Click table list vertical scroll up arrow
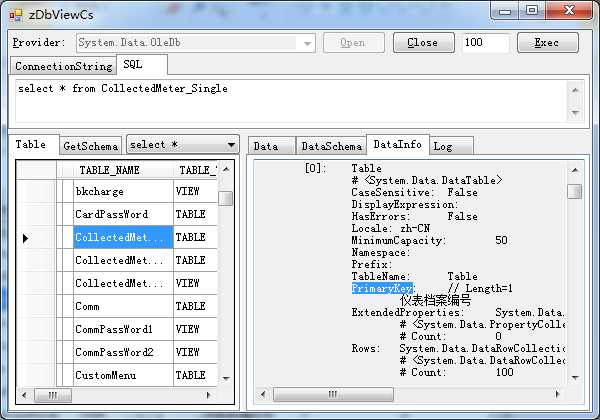Image resolution: width=600 pixels, height=420 pixels. (x=226, y=169)
